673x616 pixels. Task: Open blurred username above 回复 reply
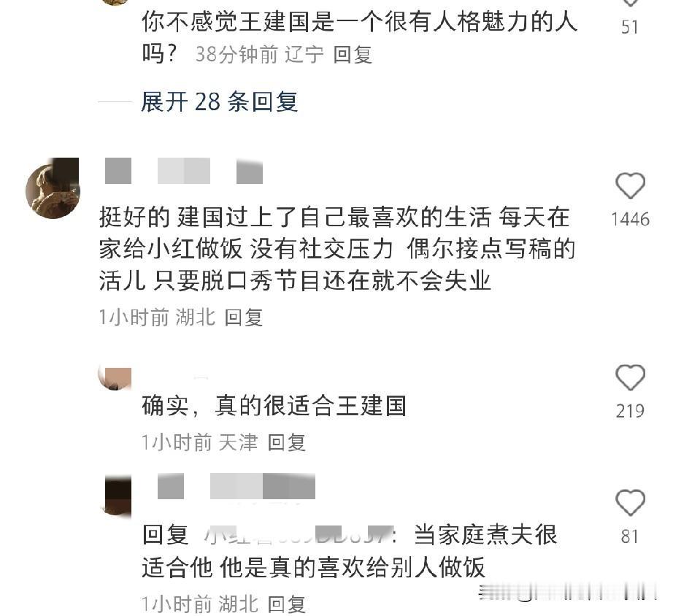pos(236,486)
